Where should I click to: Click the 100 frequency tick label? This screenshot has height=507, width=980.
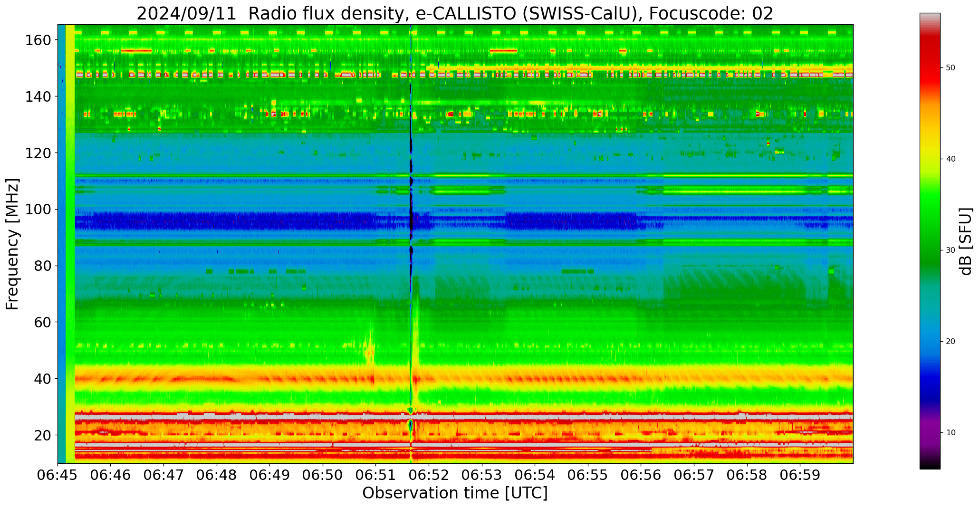point(38,209)
